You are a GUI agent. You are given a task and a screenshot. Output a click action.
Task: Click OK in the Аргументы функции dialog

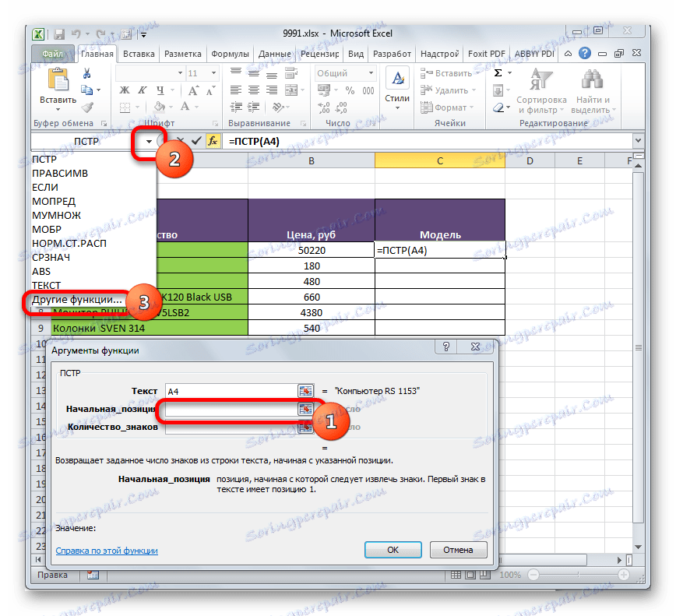393,549
